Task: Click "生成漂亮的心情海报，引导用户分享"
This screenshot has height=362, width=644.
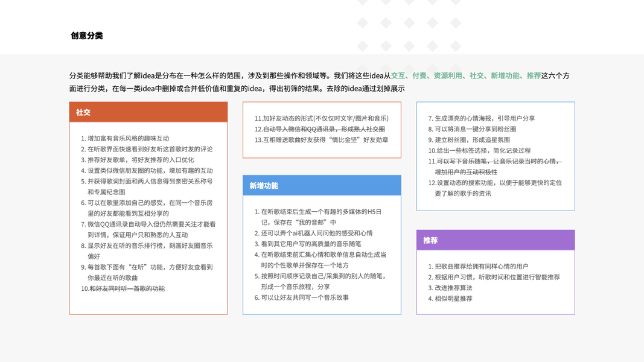Action: coord(482,118)
